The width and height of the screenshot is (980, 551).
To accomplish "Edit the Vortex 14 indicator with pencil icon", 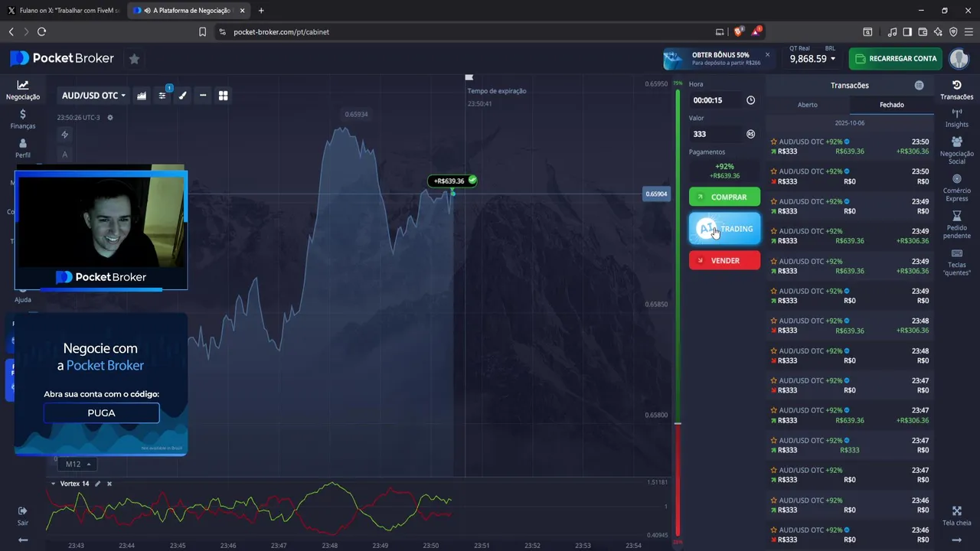I will coord(97,484).
